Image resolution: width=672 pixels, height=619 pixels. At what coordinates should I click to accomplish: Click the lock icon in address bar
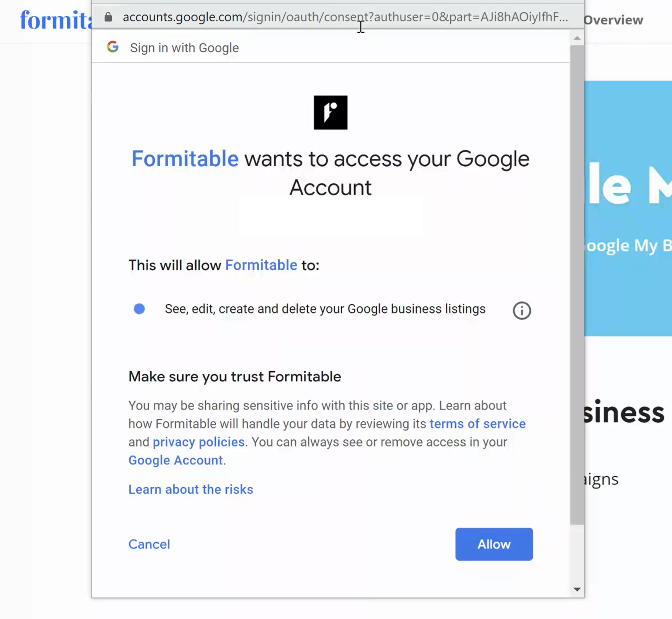(x=108, y=17)
